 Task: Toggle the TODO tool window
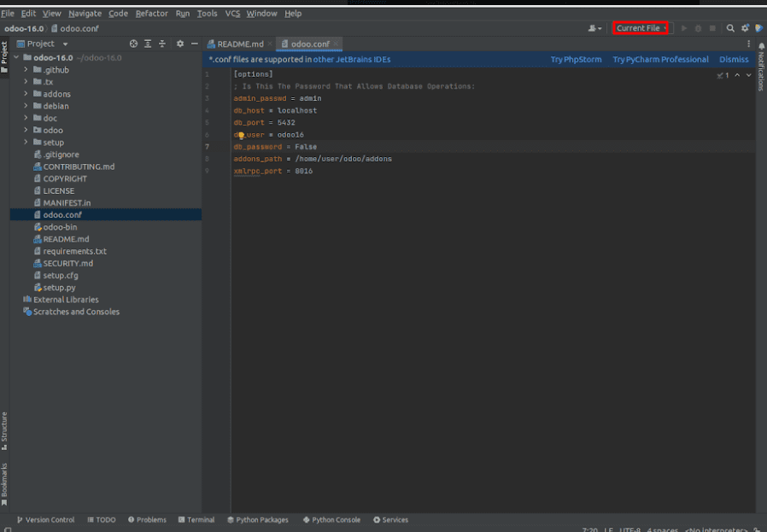tap(102, 520)
